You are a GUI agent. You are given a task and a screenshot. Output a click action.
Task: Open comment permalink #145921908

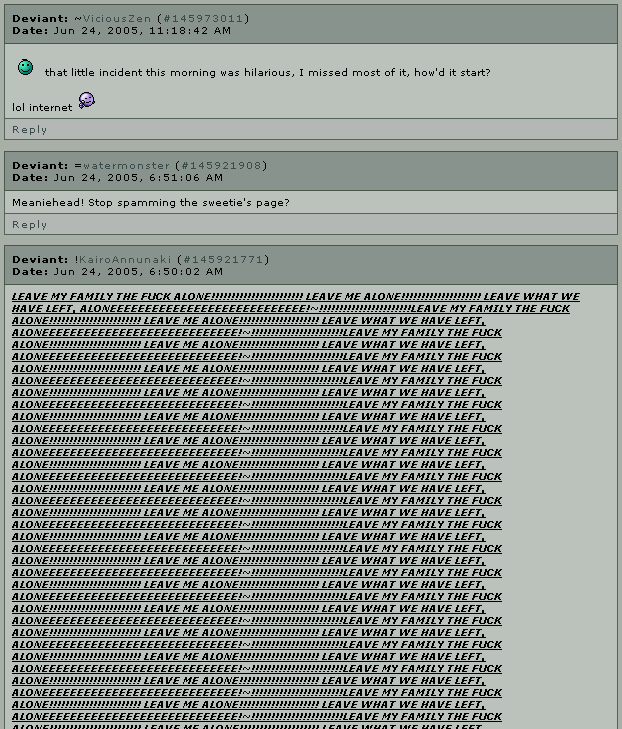click(221, 166)
